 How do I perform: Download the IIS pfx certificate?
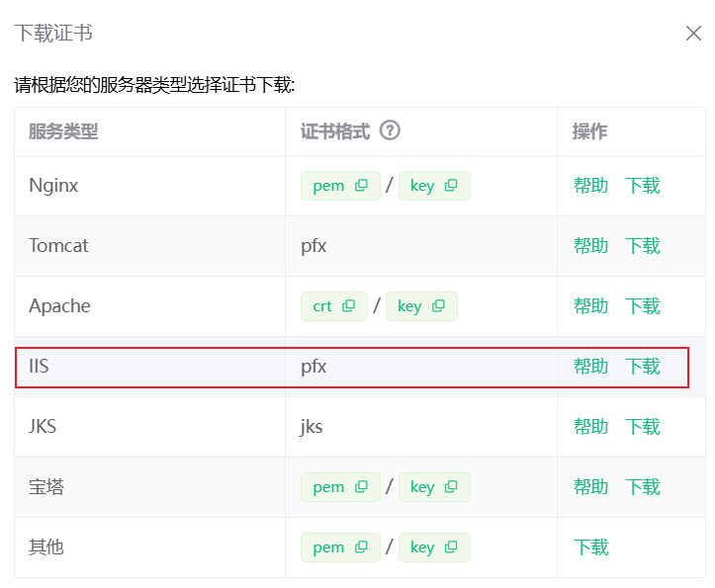(642, 367)
